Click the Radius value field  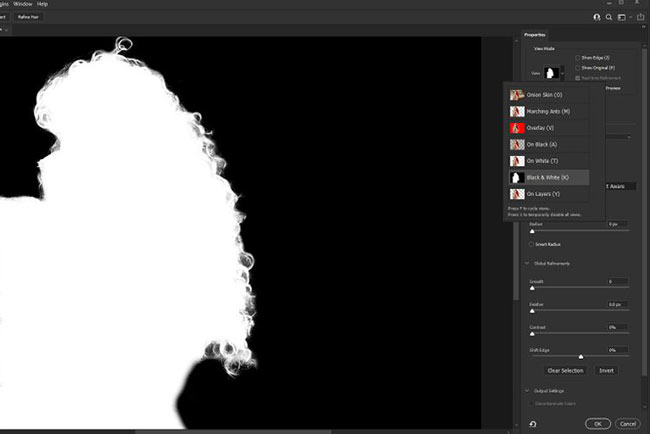[x=618, y=224]
